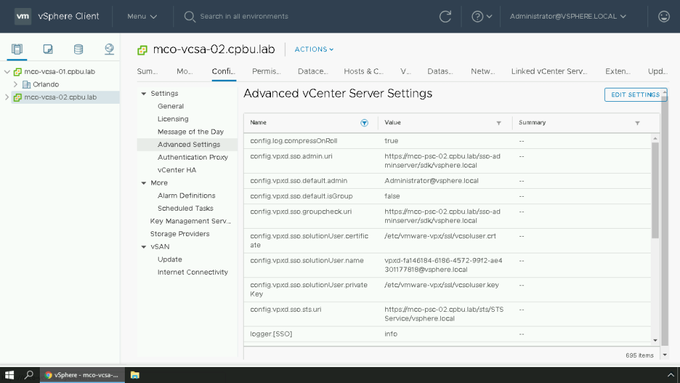
Task: Click the Name column header
Action: [258, 123]
